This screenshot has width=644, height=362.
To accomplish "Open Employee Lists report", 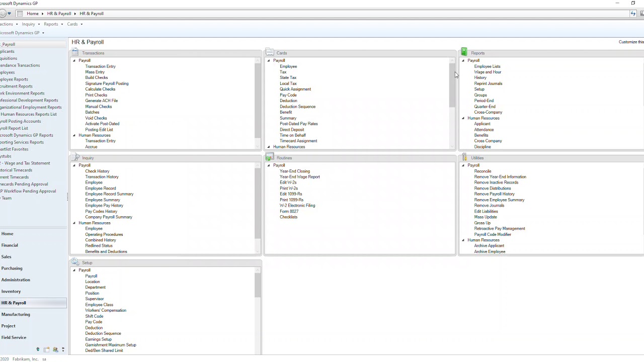I will click(487, 66).
